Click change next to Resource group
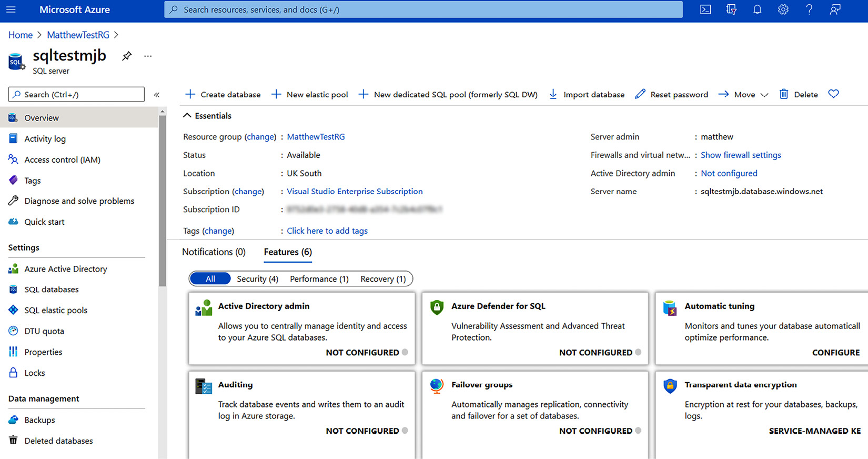Screen dimensions: 868x459 260,136
